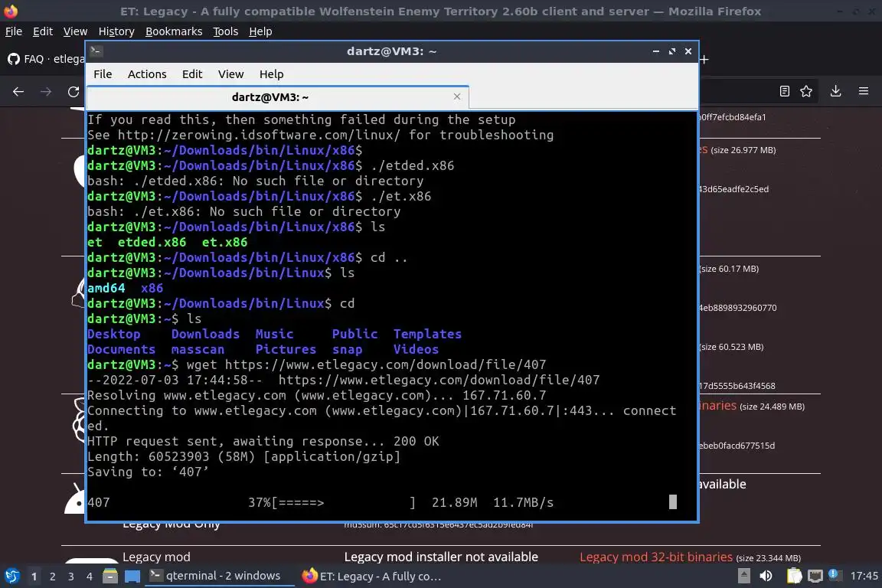Viewport: 882px width, 588px height.
Task: Click the network tray icon
Action: pyautogui.click(x=815, y=576)
